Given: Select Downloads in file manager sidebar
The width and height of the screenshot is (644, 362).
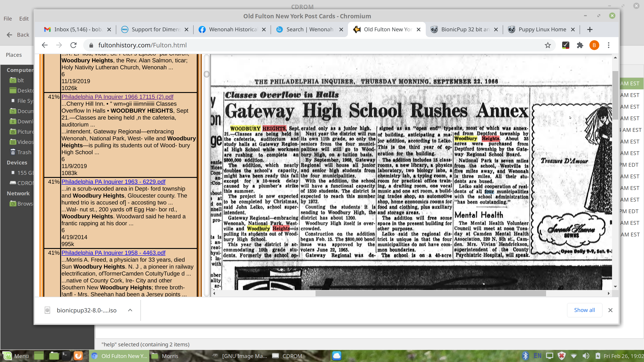Looking at the screenshot, I should (x=21, y=121).
